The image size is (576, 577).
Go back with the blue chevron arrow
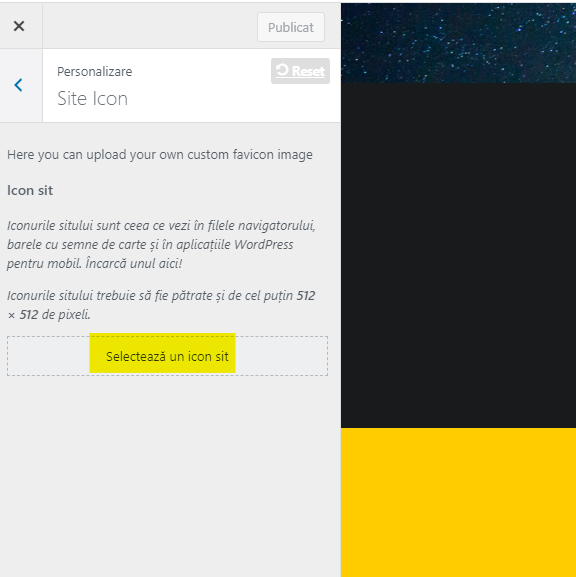click(x=18, y=85)
